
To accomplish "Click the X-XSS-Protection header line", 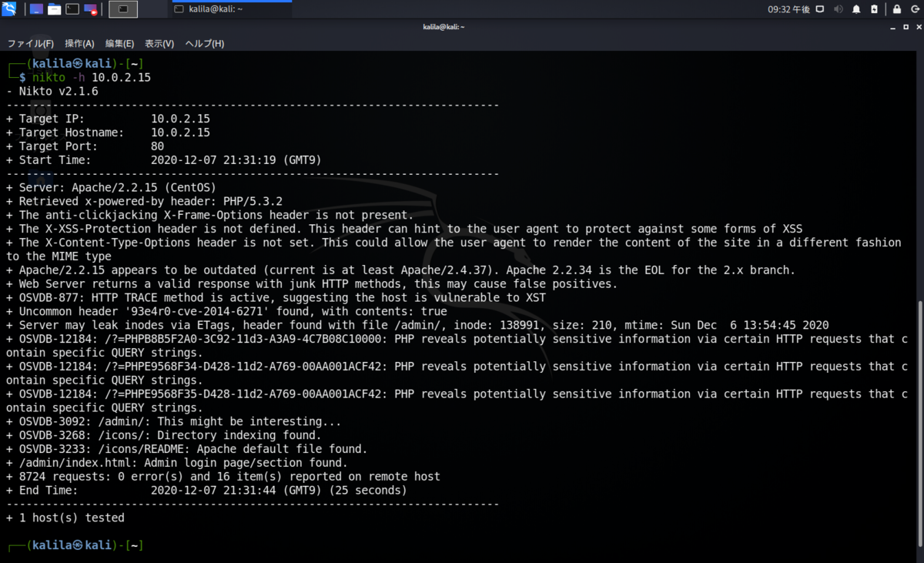I will tap(403, 229).
